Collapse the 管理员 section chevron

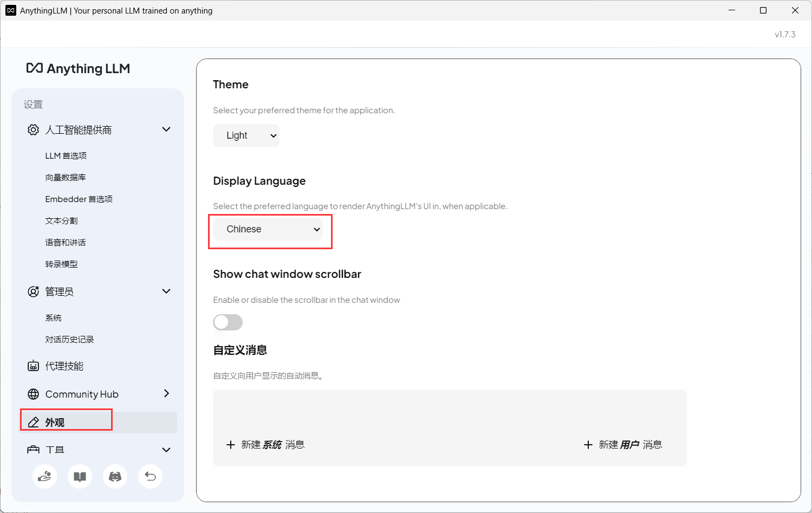[x=166, y=291]
